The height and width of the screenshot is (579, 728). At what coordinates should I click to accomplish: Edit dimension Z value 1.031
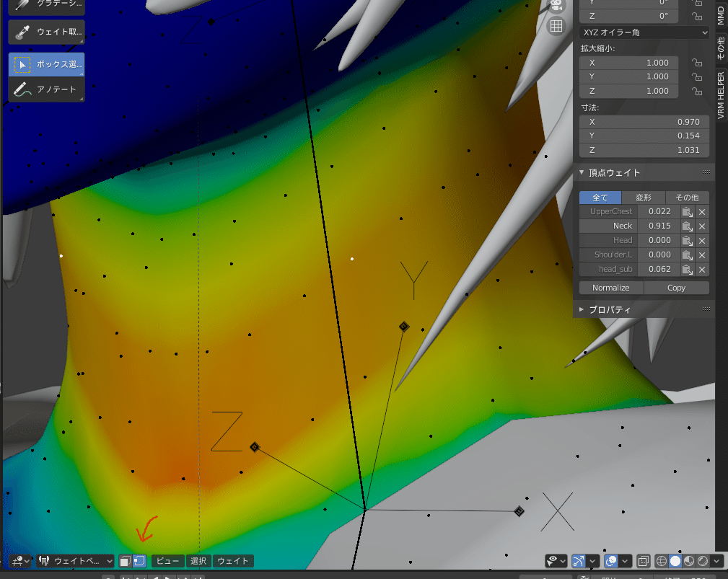tap(644, 150)
